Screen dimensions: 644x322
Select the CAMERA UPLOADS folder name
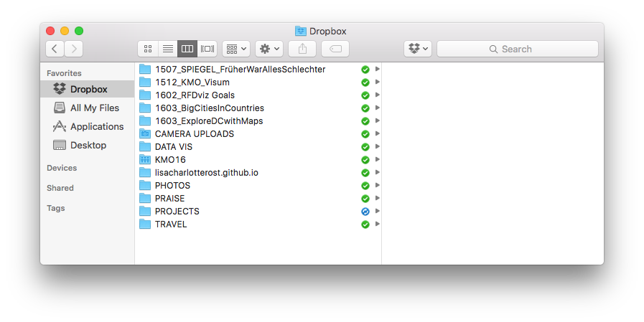click(195, 133)
